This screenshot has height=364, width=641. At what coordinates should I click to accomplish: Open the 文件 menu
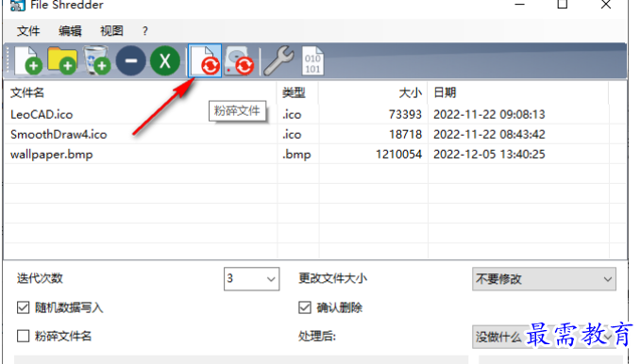(28, 30)
